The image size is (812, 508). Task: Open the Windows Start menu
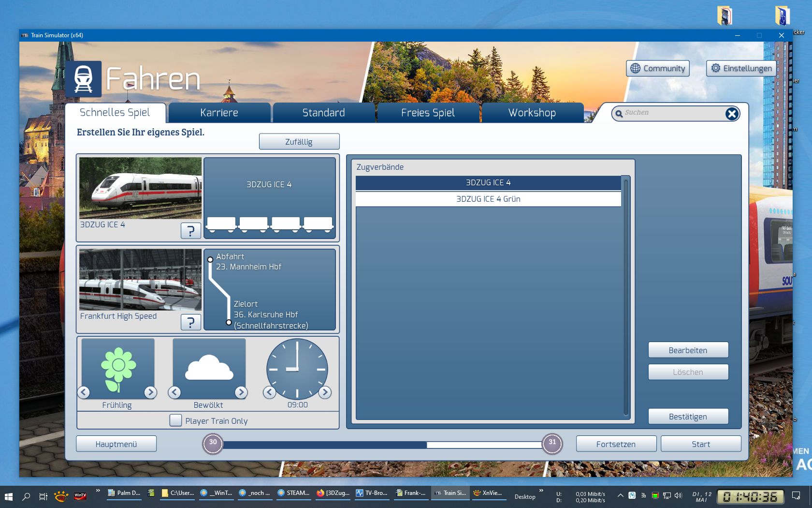[9, 496]
